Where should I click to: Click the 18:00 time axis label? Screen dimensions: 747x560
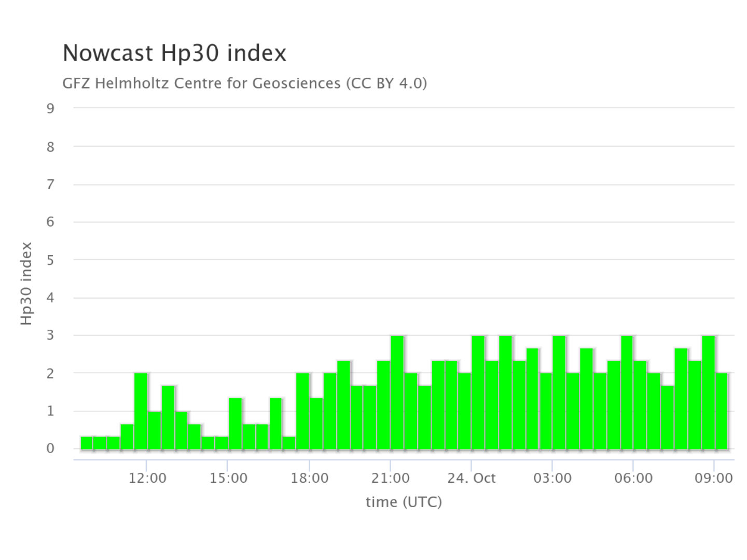(x=309, y=478)
